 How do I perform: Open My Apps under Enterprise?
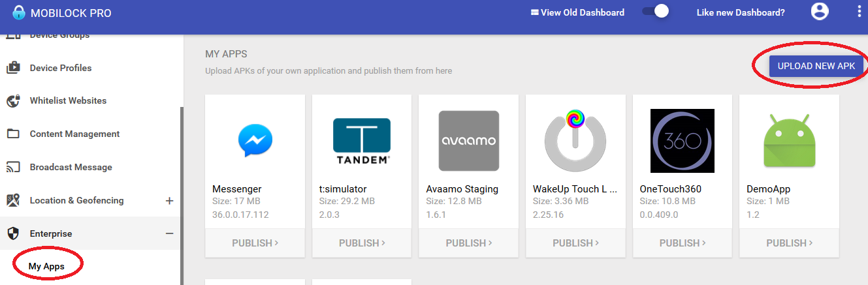point(46,266)
